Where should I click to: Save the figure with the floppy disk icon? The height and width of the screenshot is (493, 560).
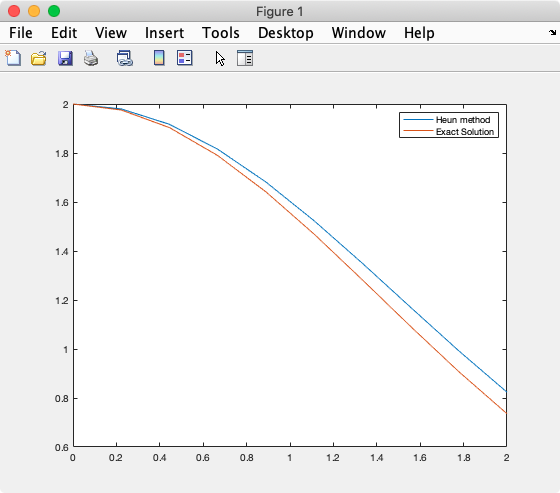65,58
